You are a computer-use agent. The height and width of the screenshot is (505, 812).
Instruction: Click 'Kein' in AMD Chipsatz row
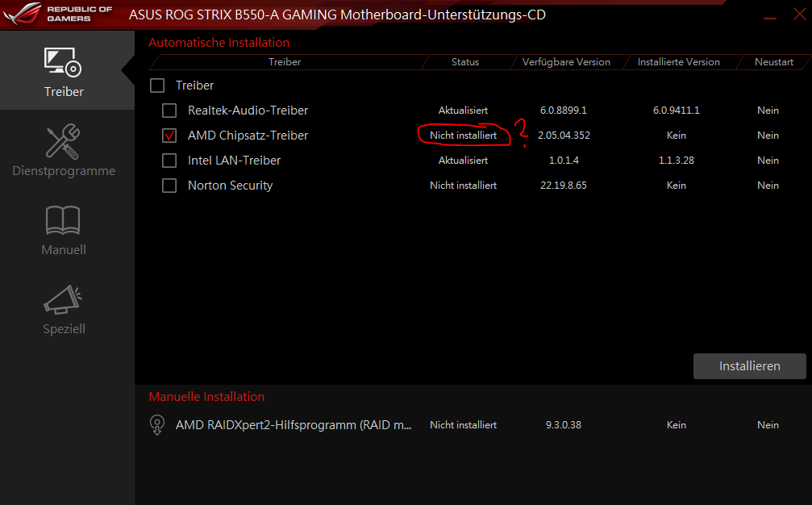tap(677, 136)
